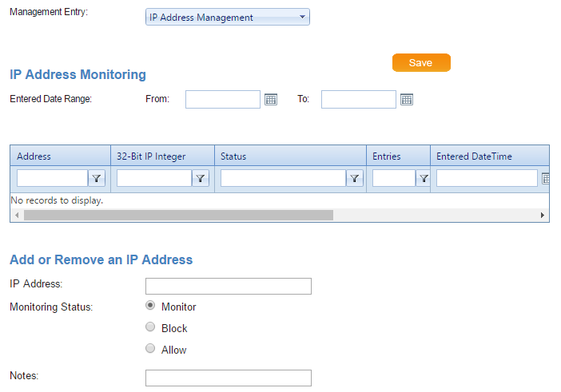Select the Monitor radio button
This screenshot has width=561, height=392.
[x=150, y=306]
